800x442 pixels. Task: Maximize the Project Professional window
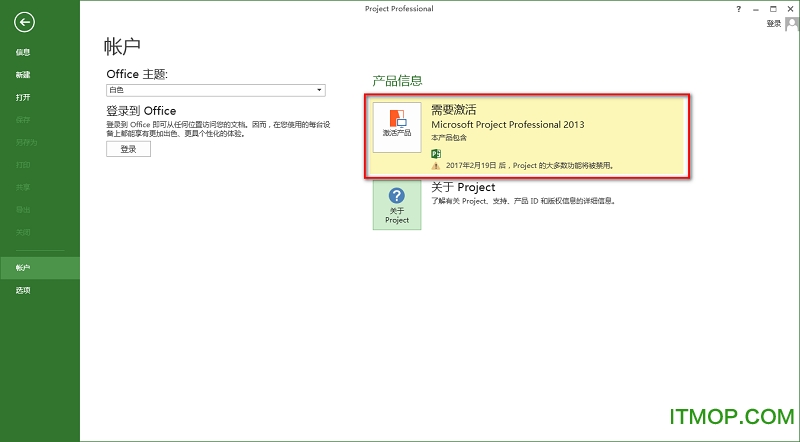click(x=773, y=9)
